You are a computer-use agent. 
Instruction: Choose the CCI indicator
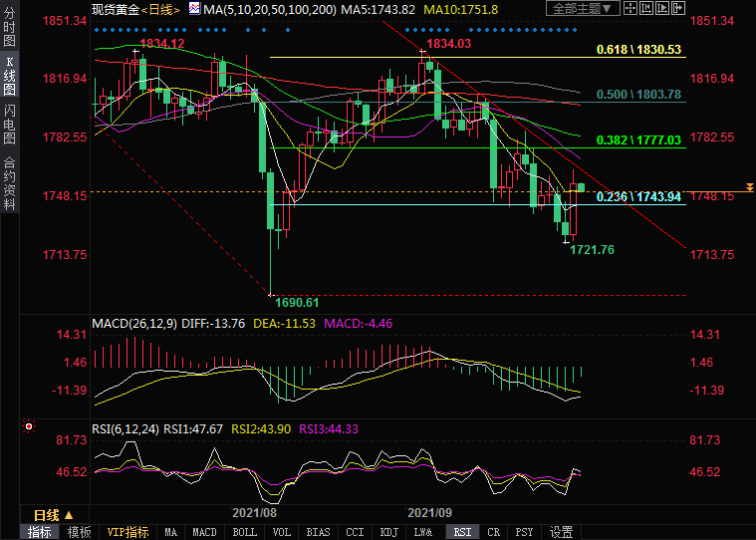tap(354, 532)
